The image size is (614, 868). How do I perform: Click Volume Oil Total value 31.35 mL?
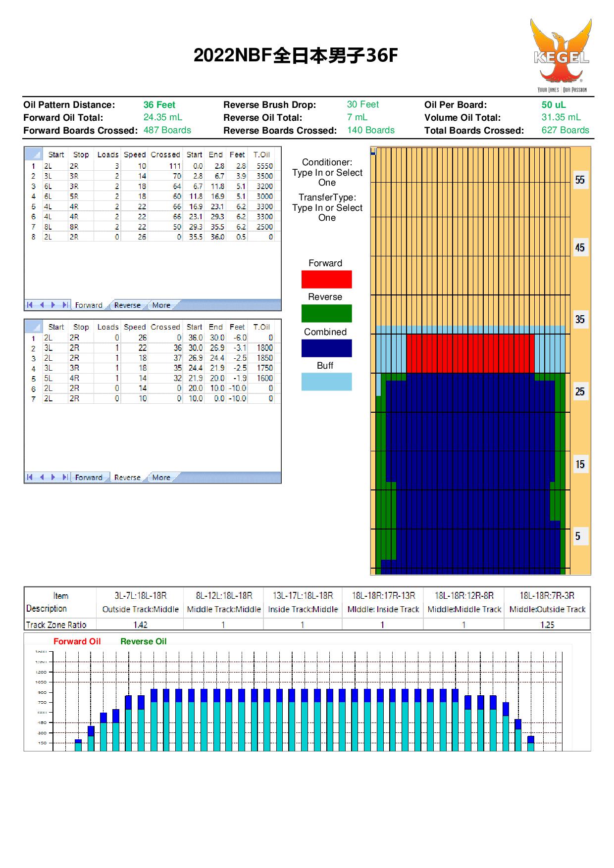(x=561, y=117)
